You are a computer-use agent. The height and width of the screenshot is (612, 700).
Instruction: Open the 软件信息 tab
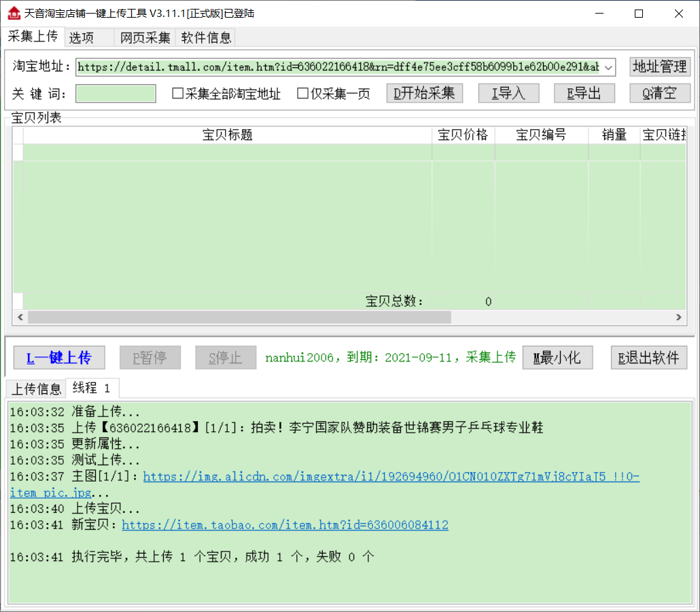tap(206, 38)
